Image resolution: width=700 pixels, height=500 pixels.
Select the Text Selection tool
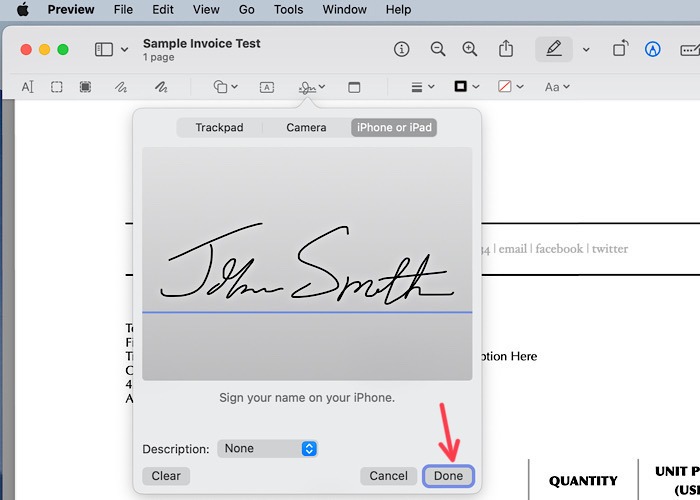28,87
